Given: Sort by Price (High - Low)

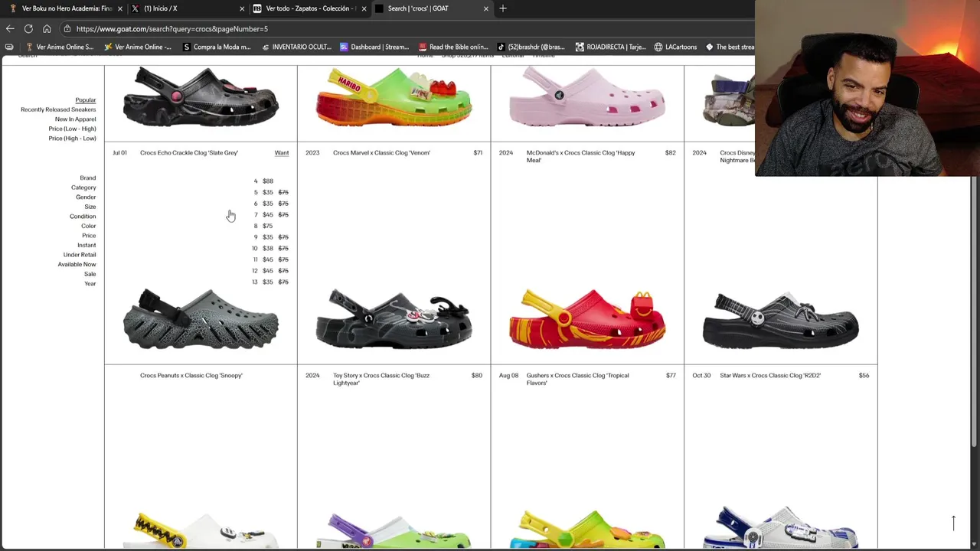Looking at the screenshot, I should point(72,138).
